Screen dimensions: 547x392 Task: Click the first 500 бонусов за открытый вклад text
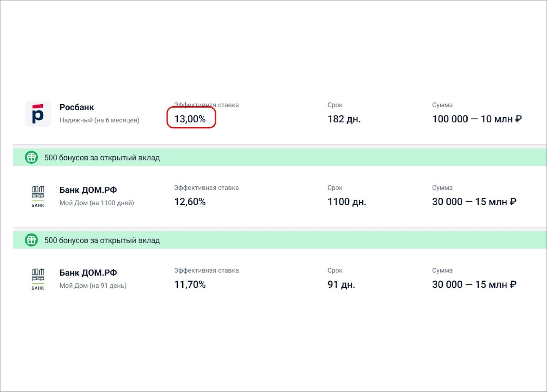(102, 158)
